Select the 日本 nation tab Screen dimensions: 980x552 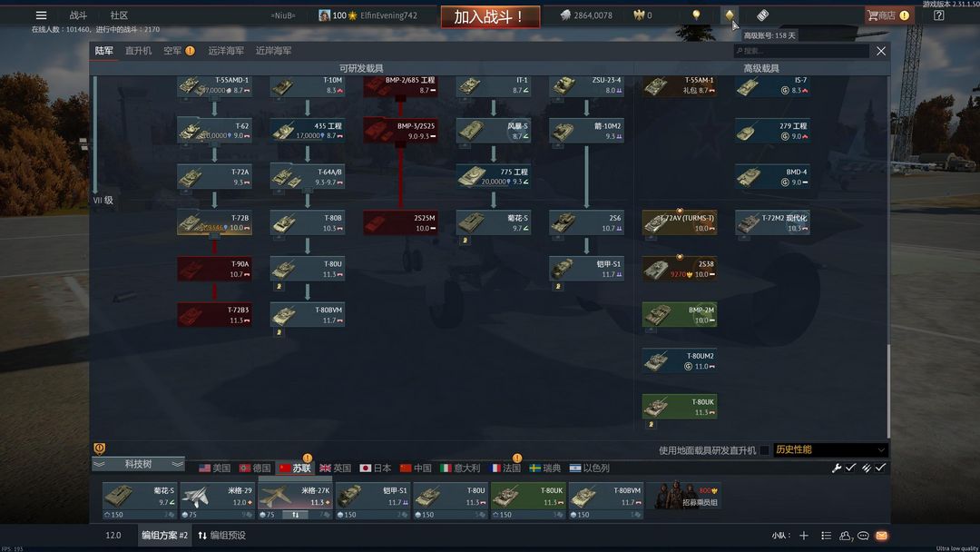pyautogui.click(x=376, y=468)
